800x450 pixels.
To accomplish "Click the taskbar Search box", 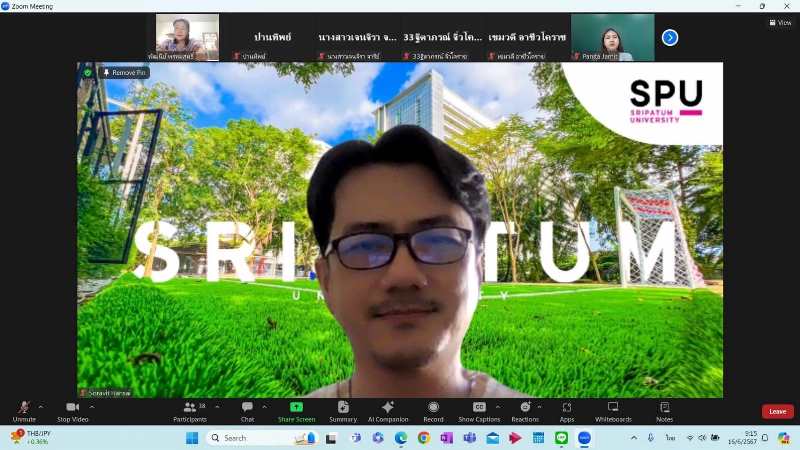I will pos(263,438).
